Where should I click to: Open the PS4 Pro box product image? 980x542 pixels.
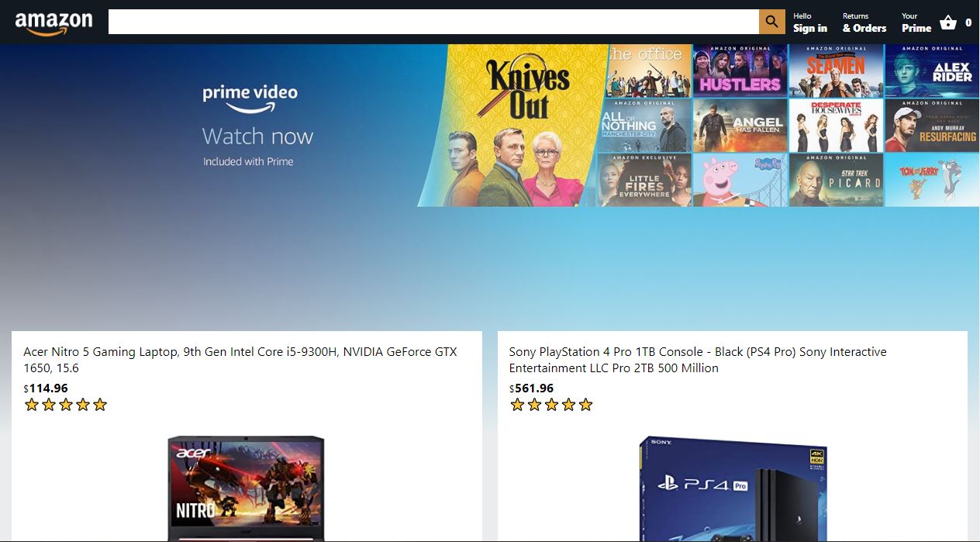(x=733, y=488)
